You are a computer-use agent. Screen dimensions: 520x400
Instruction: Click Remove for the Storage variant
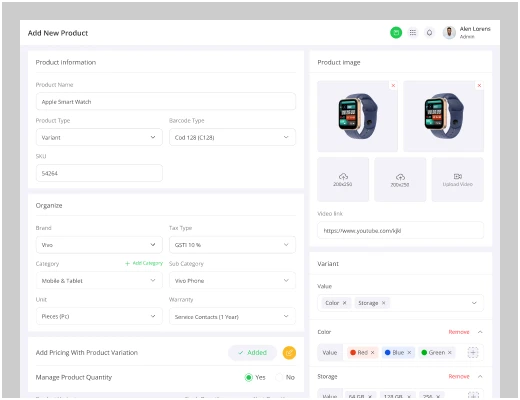coord(459,376)
